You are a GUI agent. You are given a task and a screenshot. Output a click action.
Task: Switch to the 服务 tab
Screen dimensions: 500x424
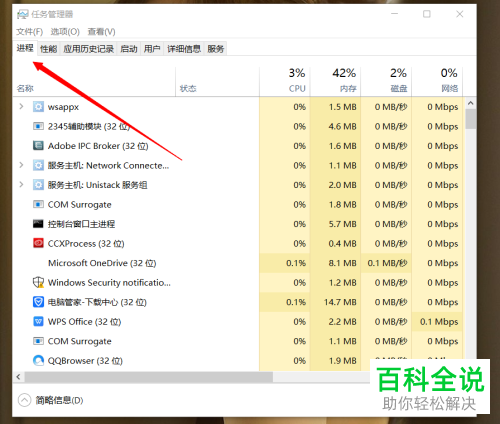(x=215, y=49)
